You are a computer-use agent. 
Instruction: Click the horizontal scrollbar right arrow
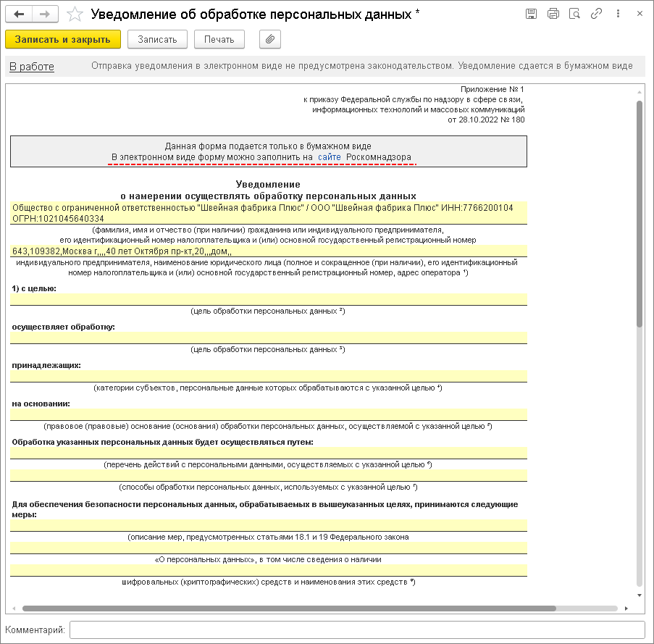click(626, 609)
